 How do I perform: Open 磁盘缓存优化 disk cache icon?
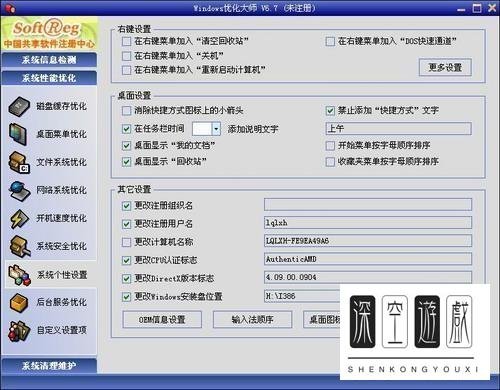click(x=19, y=107)
